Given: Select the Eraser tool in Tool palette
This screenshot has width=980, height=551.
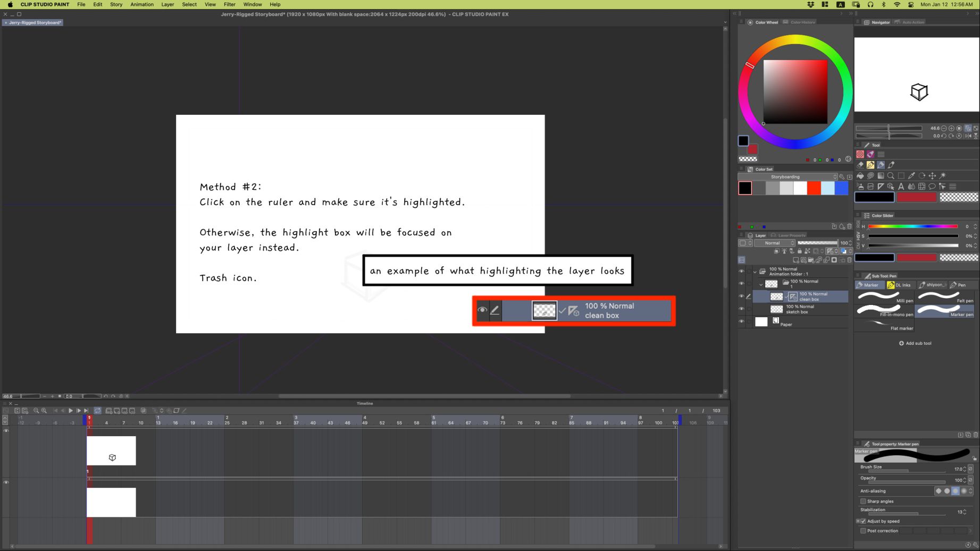Looking at the screenshot, I should click(860, 165).
